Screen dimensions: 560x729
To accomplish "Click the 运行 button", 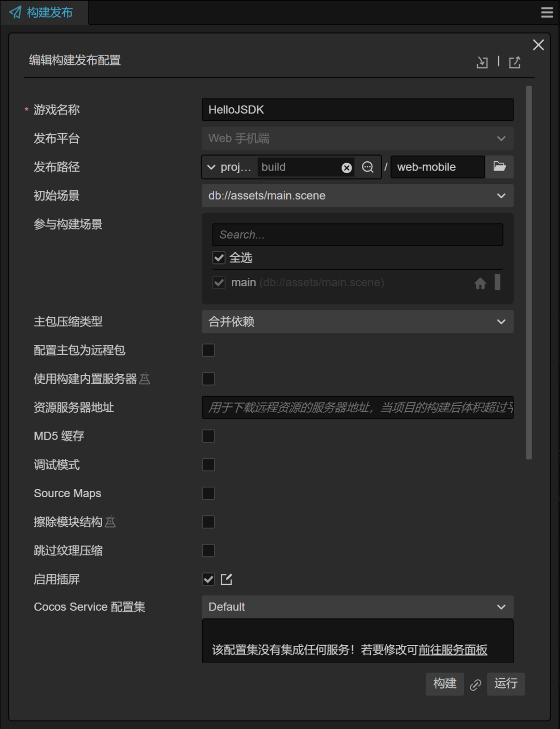I will click(x=506, y=684).
